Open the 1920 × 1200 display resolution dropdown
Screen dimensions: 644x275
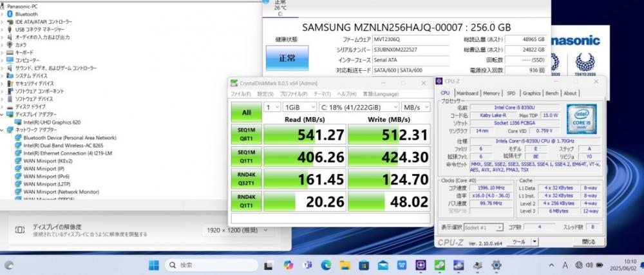click(x=238, y=231)
